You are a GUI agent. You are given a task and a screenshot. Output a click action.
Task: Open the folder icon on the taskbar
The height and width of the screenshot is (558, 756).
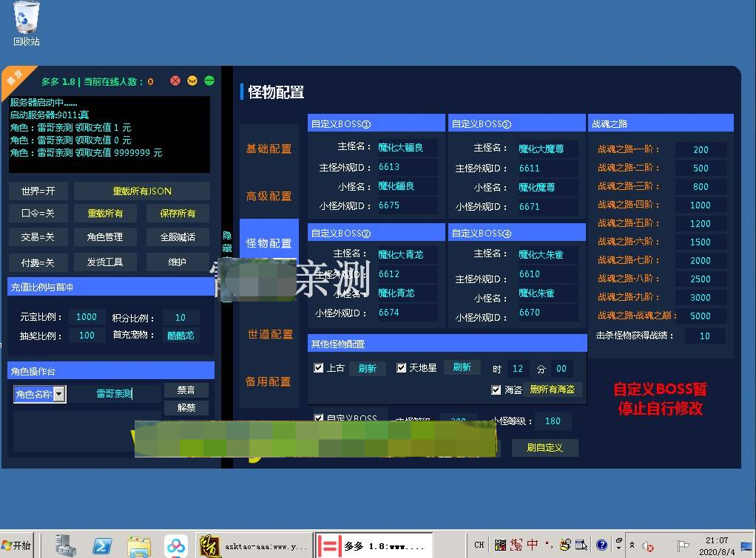pyautogui.click(x=139, y=545)
